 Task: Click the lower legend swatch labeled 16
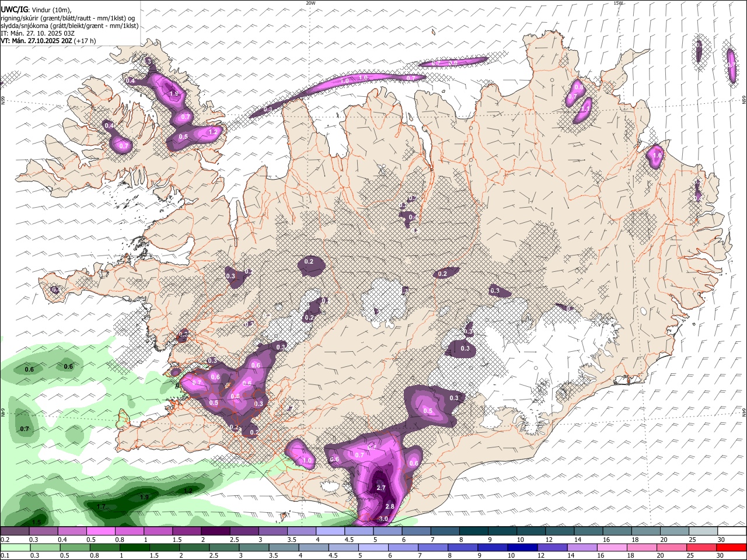pyautogui.click(x=613, y=547)
